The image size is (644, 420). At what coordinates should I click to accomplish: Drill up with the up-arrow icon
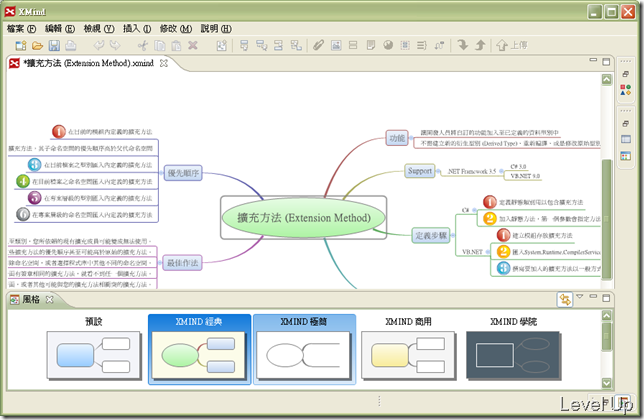[x=480, y=45]
